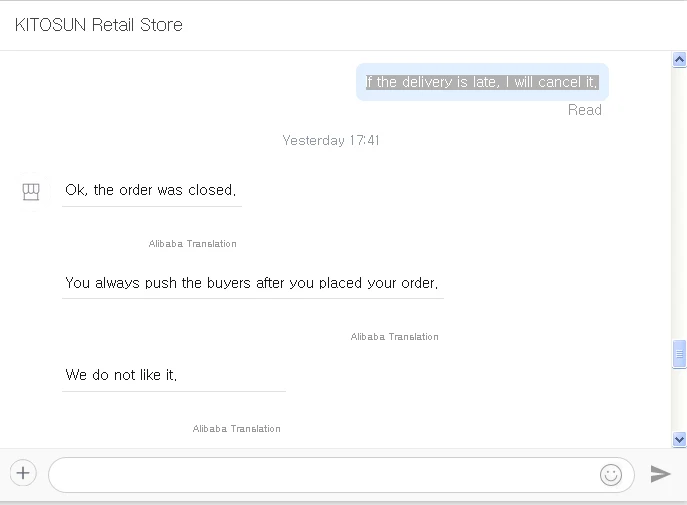This screenshot has height=505, width=687.
Task: Click the 'You always push the buyers' message
Action: coord(252,283)
